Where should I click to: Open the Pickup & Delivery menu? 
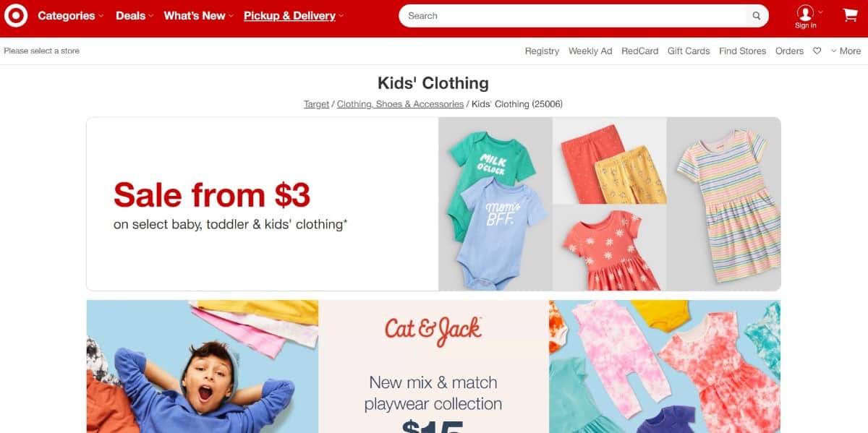[x=294, y=16]
